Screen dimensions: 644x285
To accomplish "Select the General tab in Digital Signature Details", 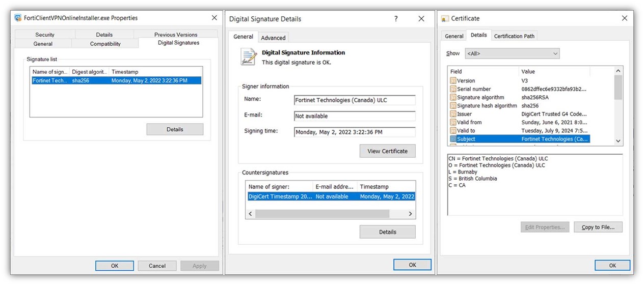I will coord(243,37).
